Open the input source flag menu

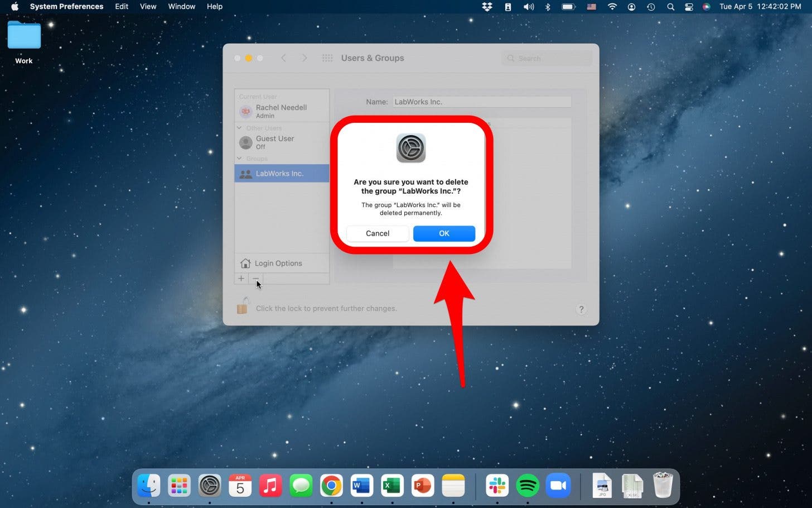(x=591, y=7)
